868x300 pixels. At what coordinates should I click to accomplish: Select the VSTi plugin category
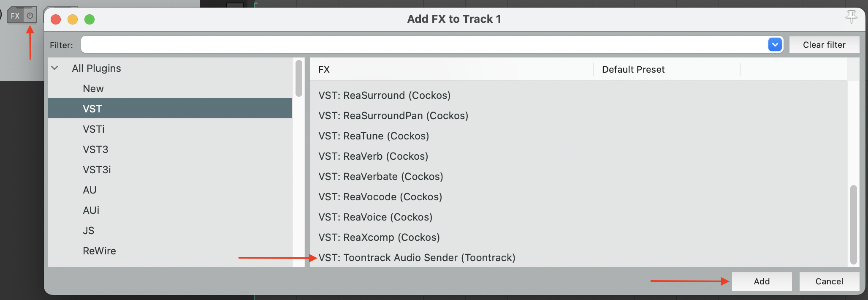tap(93, 129)
